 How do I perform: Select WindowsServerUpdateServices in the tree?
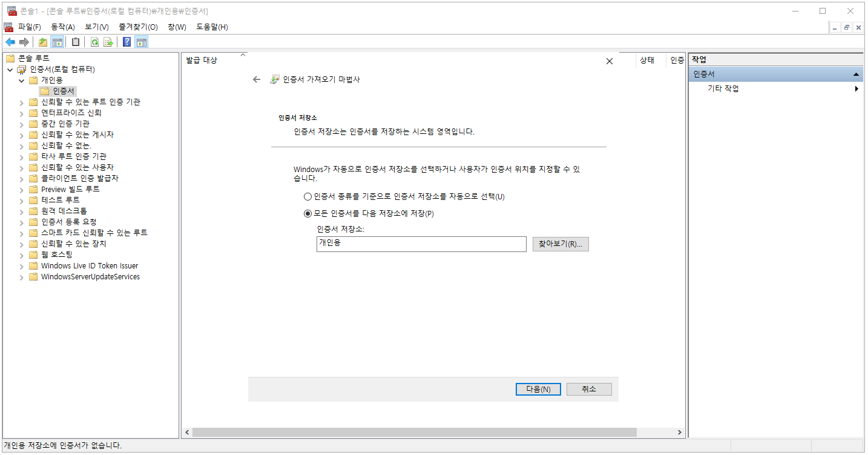[x=90, y=276]
